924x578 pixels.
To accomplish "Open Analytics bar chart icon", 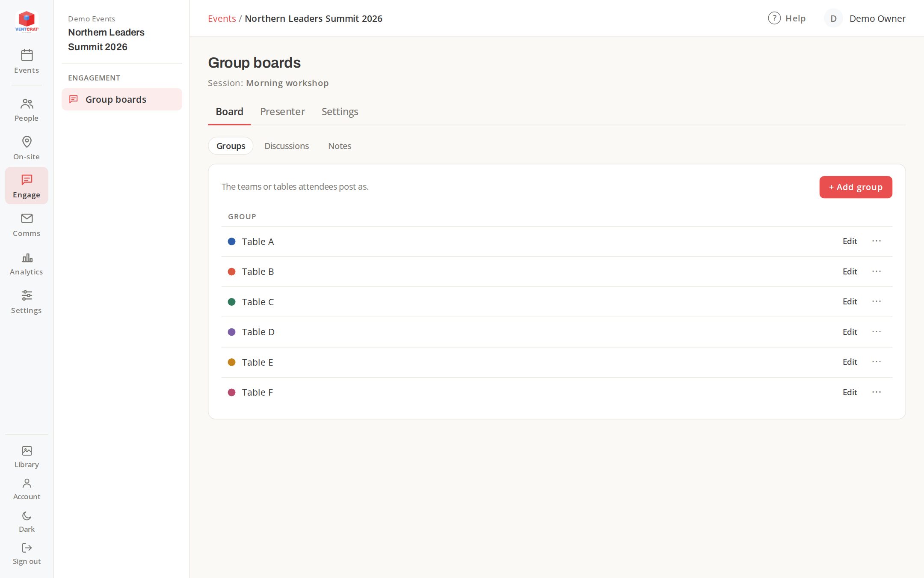I will point(27,257).
